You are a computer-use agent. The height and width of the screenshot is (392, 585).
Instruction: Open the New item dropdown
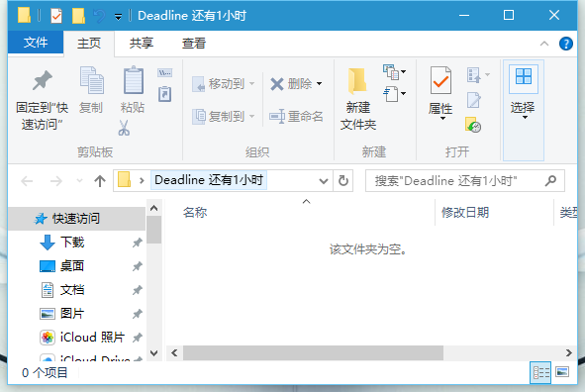click(x=394, y=72)
